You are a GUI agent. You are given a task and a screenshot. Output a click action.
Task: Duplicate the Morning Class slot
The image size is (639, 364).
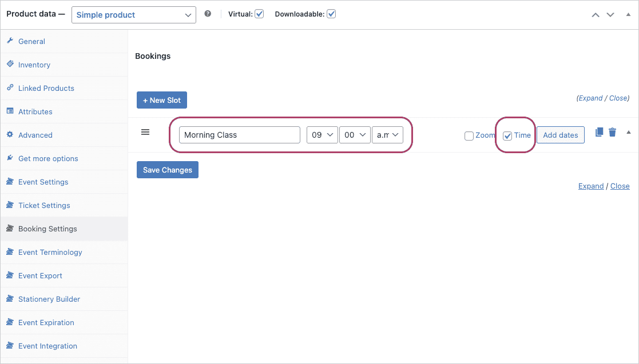pos(598,131)
